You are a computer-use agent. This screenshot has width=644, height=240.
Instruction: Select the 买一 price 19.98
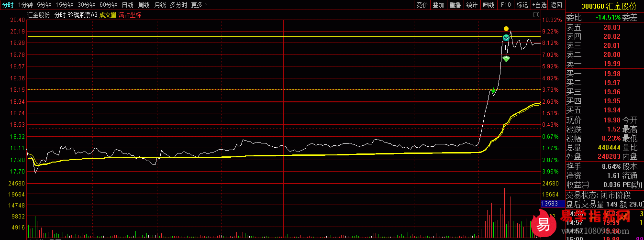[x=611, y=74]
